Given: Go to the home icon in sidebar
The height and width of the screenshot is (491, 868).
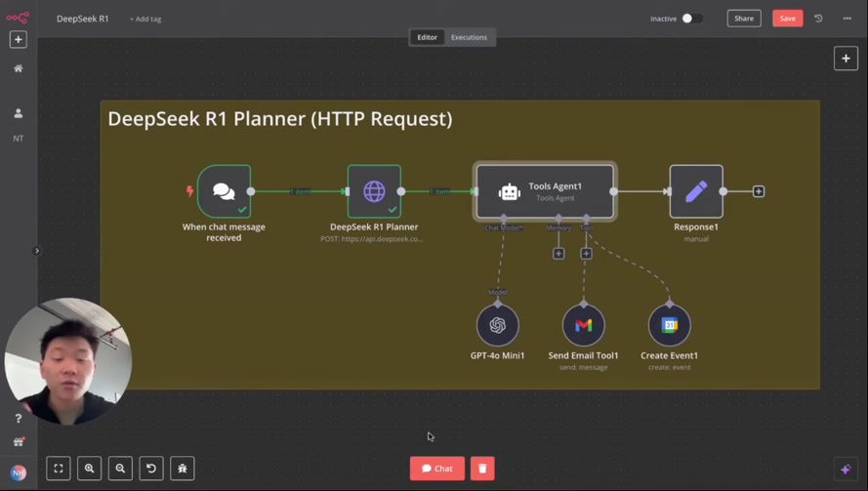Looking at the screenshot, I should coord(19,68).
